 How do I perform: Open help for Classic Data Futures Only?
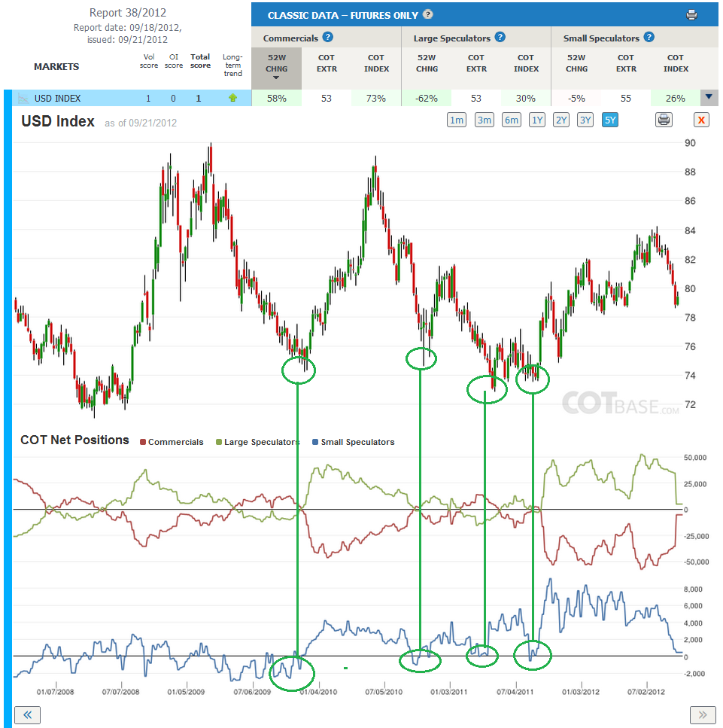(x=428, y=14)
